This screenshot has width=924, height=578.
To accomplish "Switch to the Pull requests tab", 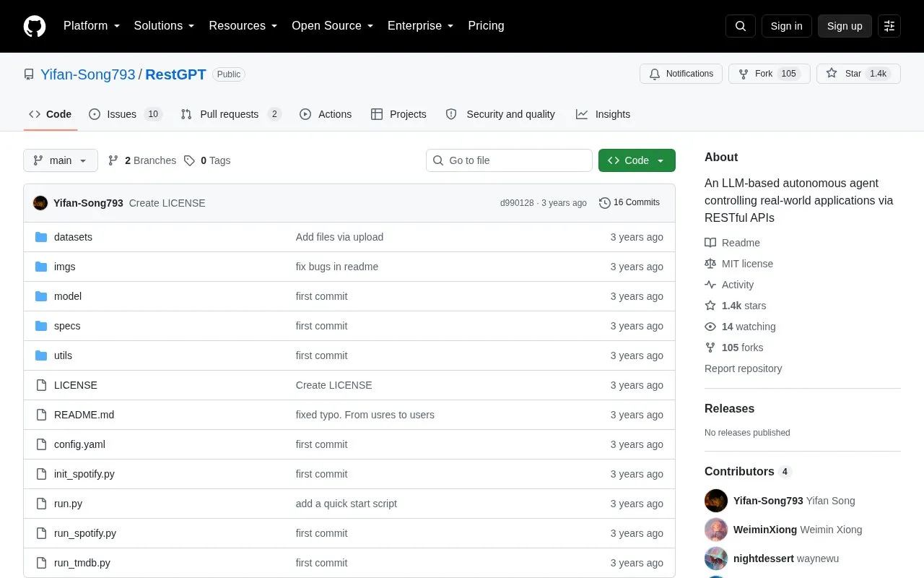I will 231,114.
